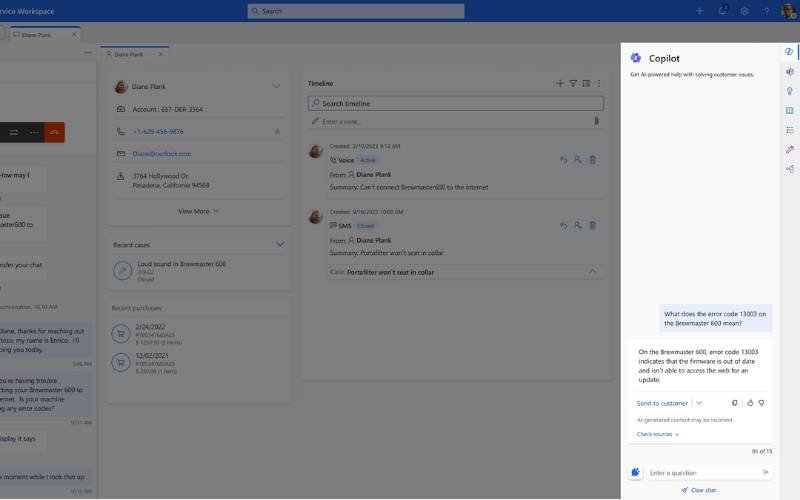Click the paperclip attachment icon in note field

(x=596, y=121)
